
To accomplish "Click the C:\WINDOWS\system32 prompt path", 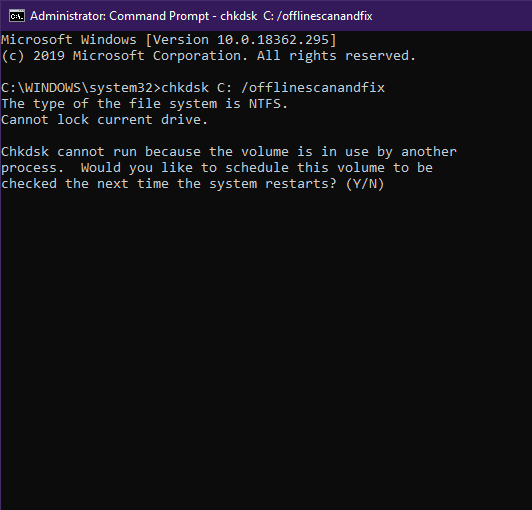I will coord(77,88).
